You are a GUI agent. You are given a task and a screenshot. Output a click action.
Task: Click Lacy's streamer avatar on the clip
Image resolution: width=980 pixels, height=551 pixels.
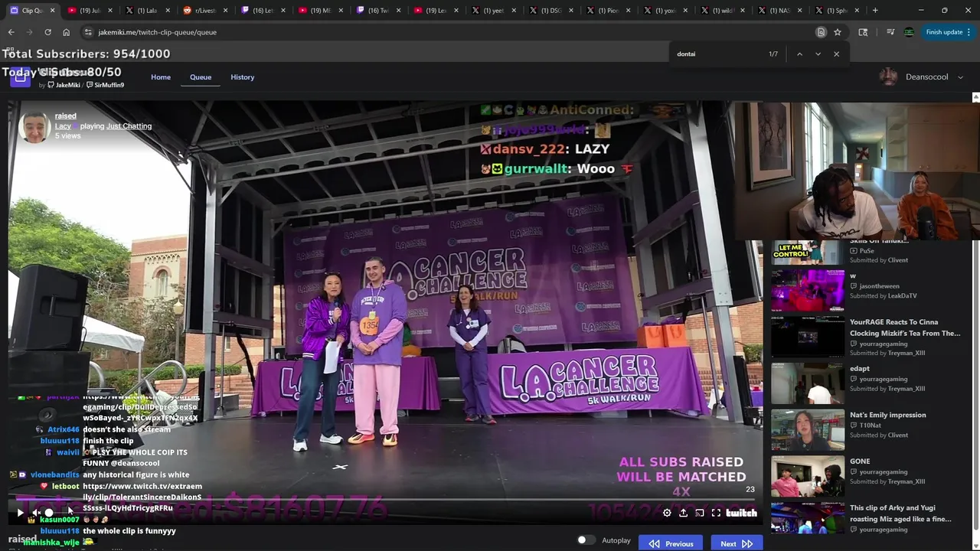(34, 126)
